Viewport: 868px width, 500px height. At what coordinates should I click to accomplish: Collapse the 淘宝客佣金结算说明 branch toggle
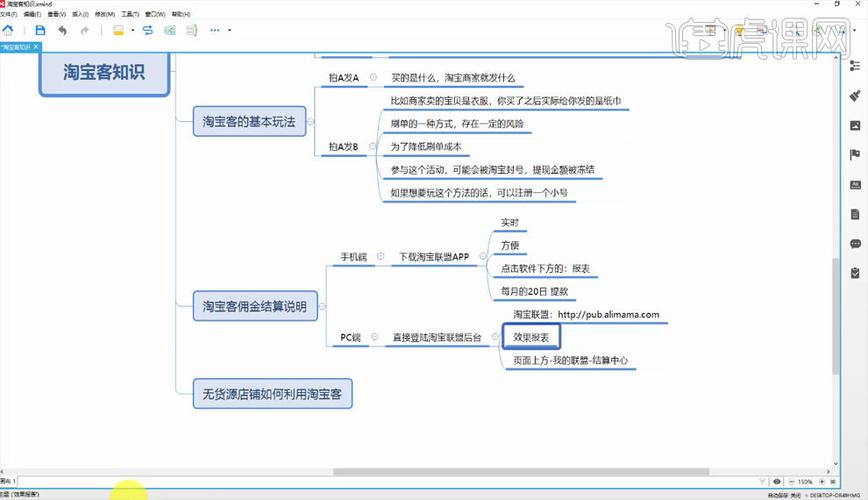[322, 306]
